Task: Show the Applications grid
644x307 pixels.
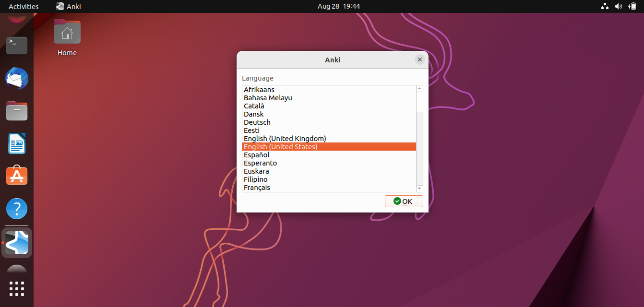Action: [x=16, y=289]
